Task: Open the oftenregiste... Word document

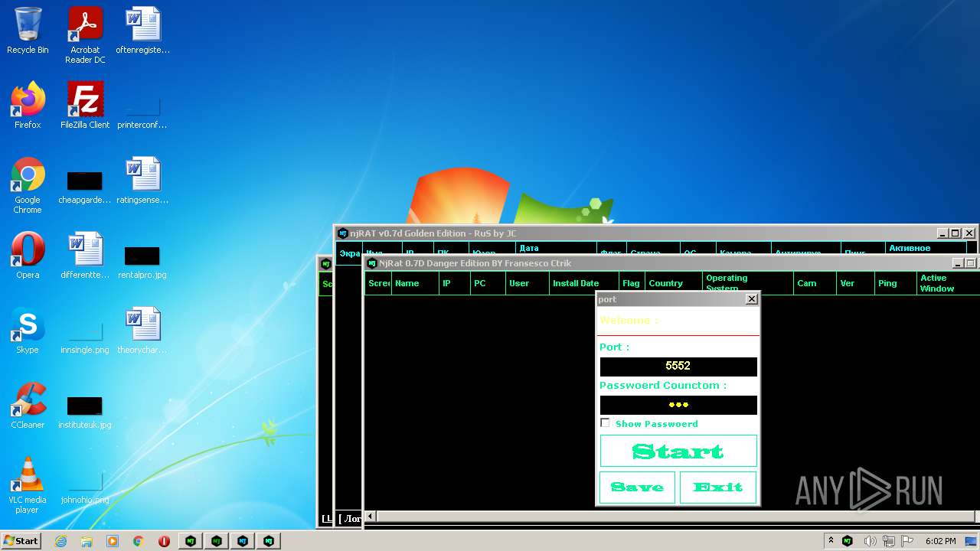Action: click(x=142, y=31)
